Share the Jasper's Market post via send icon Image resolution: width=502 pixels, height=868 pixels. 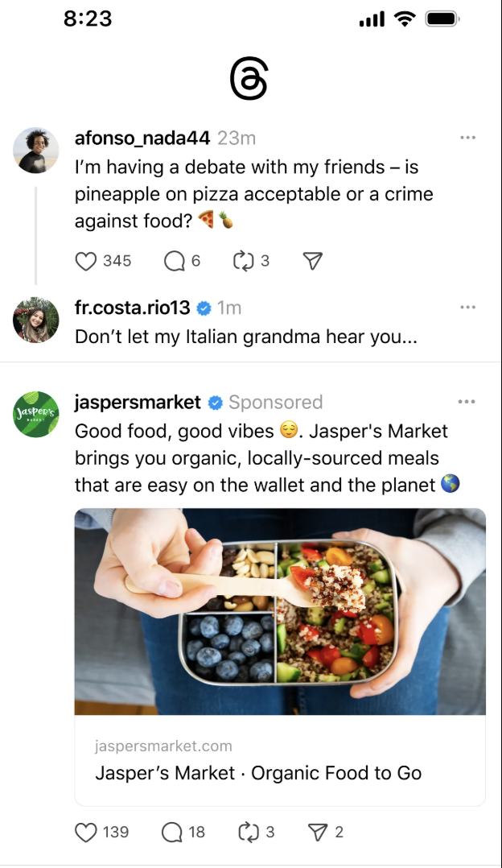[317, 832]
